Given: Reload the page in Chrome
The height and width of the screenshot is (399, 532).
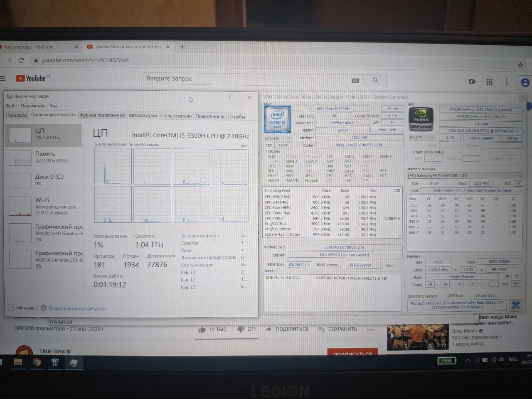Looking at the screenshot, I should 21,60.
